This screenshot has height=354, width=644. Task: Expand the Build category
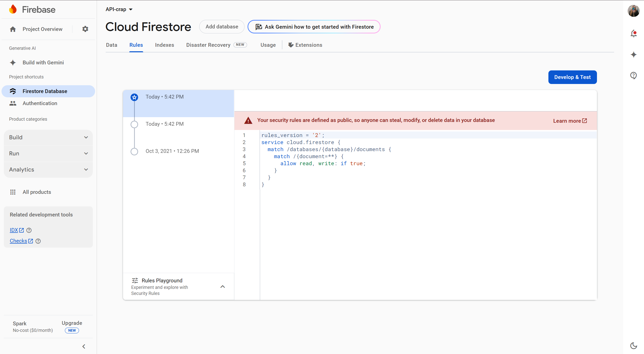coord(48,138)
